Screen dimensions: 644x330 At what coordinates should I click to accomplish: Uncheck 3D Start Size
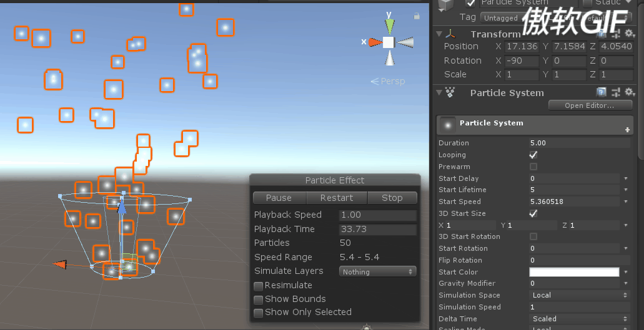533,213
